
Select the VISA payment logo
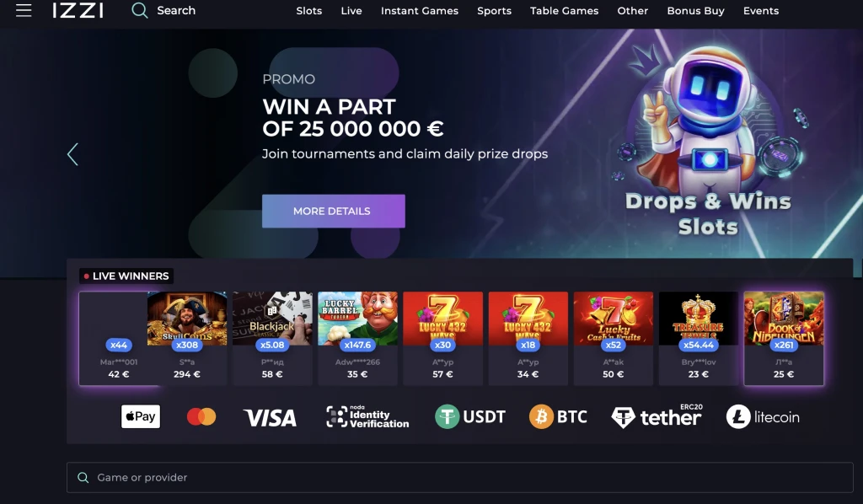(270, 418)
